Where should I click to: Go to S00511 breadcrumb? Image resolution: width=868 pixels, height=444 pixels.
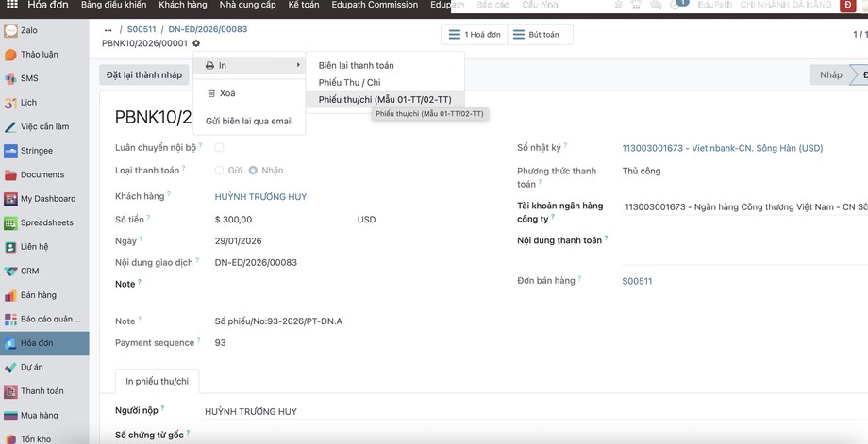(x=142, y=29)
